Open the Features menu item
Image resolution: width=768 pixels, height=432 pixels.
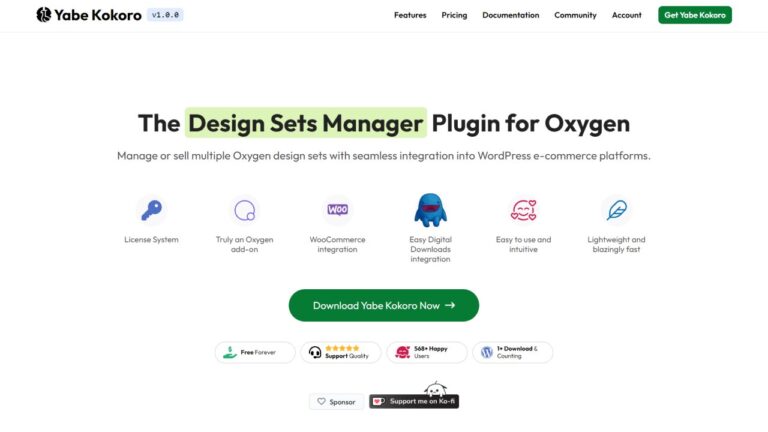click(x=410, y=15)
